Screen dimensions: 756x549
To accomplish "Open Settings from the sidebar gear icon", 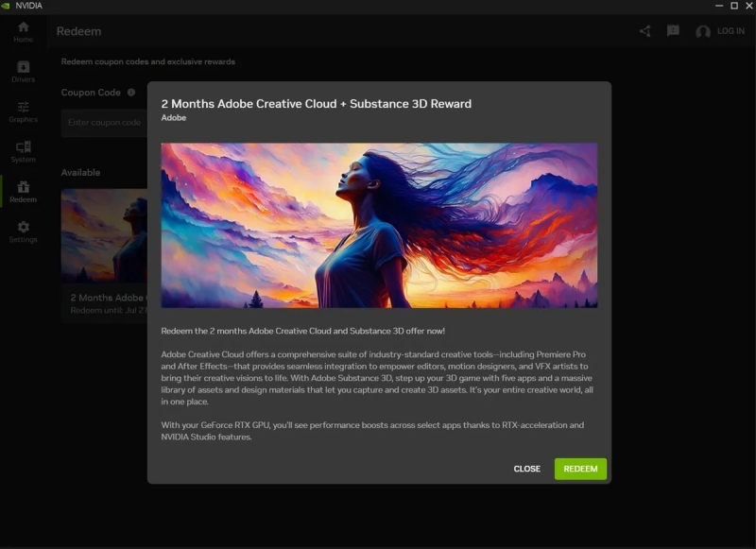I will 22,231.
